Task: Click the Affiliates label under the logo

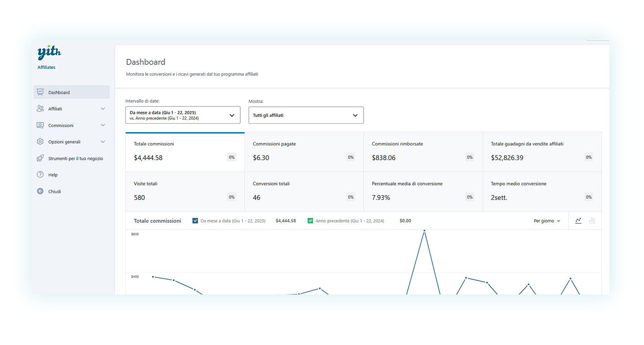Action: (x=47, y=67)
